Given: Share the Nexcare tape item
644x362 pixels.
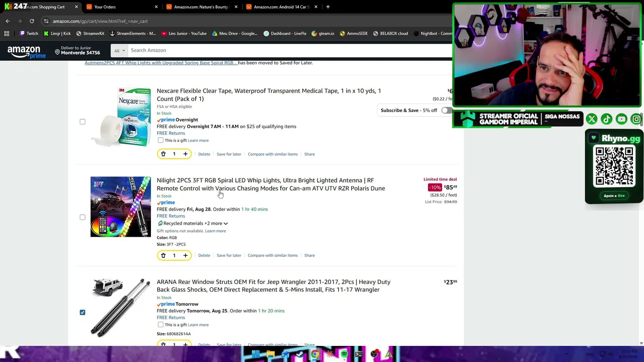Looking at the screenshot, I should (309, 154).
